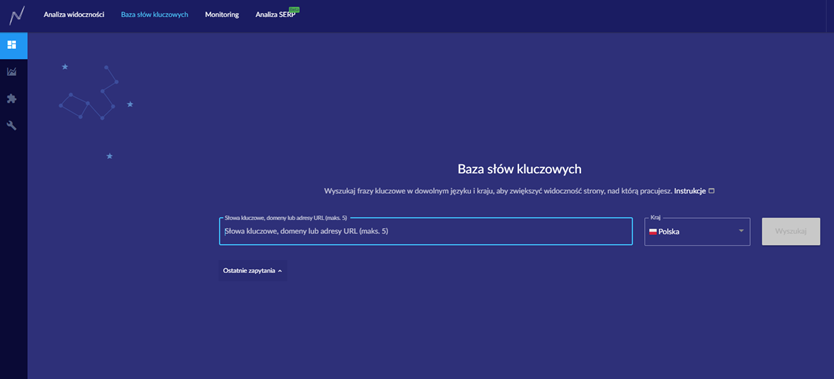Go to the Monitoring tab
This screenshot has height=379, width=834.
tap(222, 15)
